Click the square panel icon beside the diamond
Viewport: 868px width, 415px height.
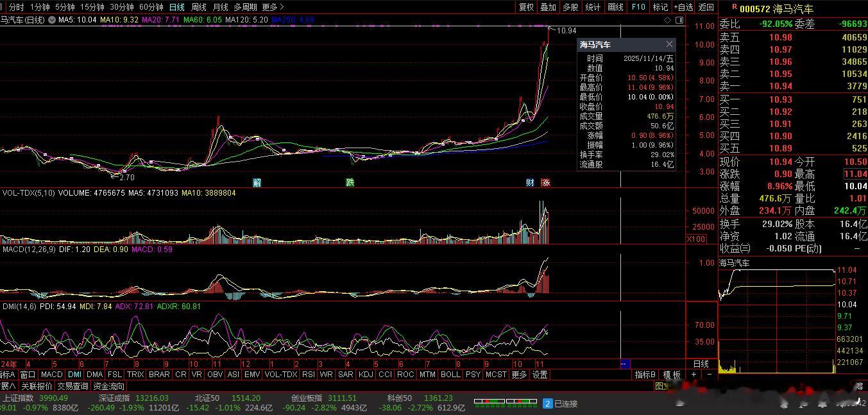tap(680, 20)
